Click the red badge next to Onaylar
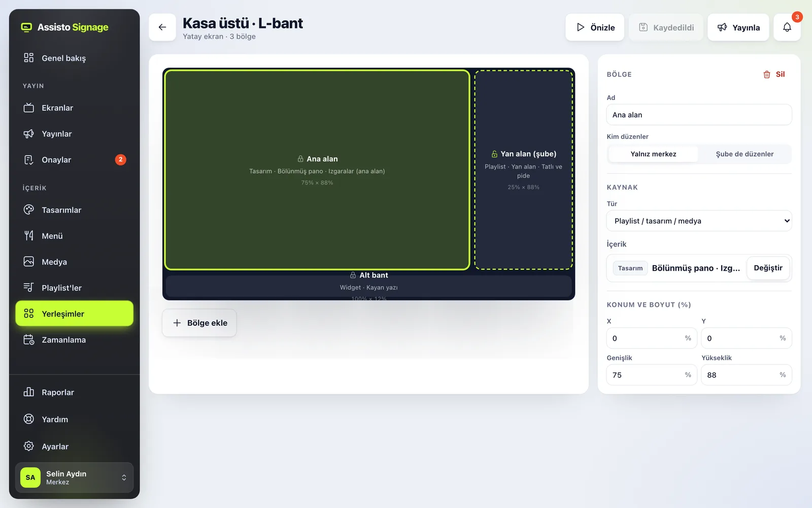This screenshot has height=508, width=812. 120,160
